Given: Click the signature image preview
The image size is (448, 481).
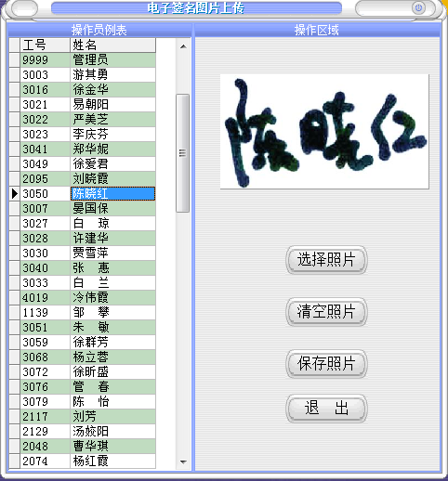Looking at the screenshot, I should [x=324, y=131].
